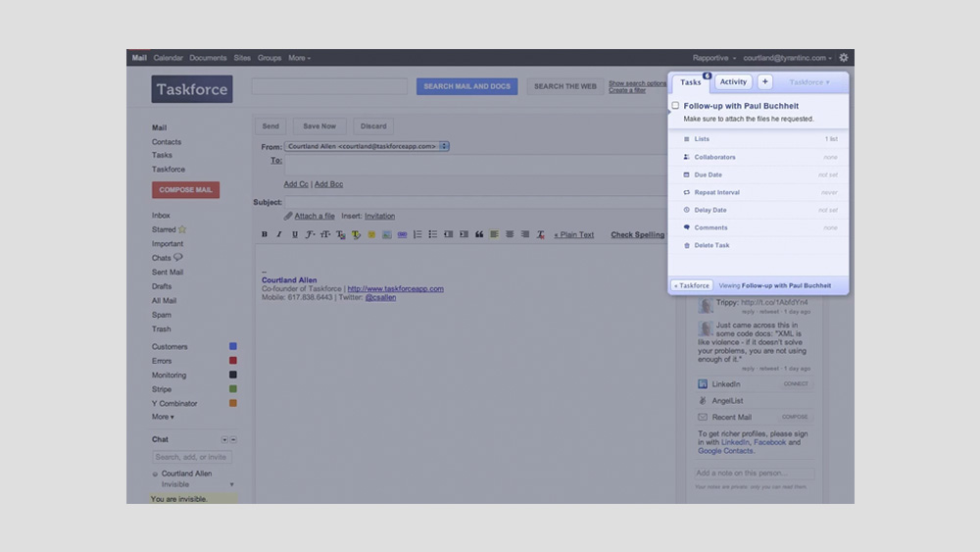The height and width of the screenshot is (552, 980).
Task: Switch to the Activity tab
Action: (733, 82)
